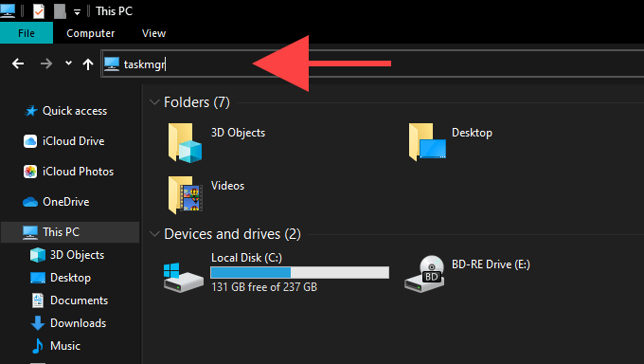Click the Back navigation arrow
644x364 pixels.
(x=18, y=64)
